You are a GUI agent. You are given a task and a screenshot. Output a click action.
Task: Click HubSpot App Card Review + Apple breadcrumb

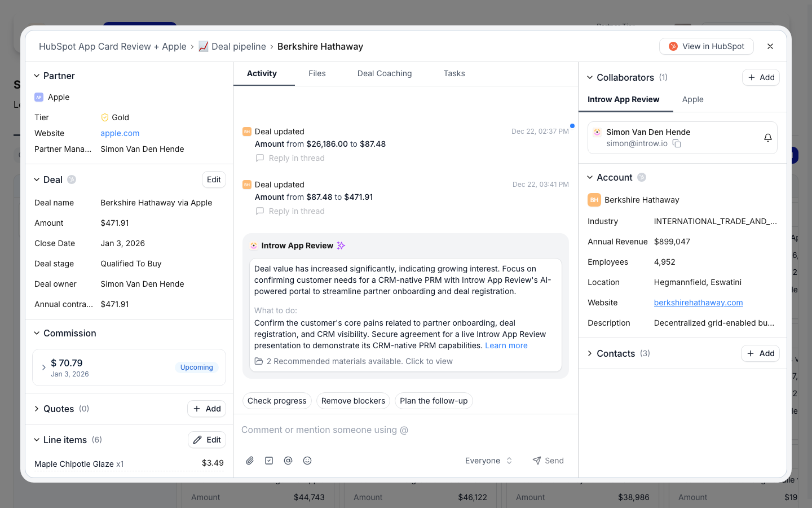[112, 46]
